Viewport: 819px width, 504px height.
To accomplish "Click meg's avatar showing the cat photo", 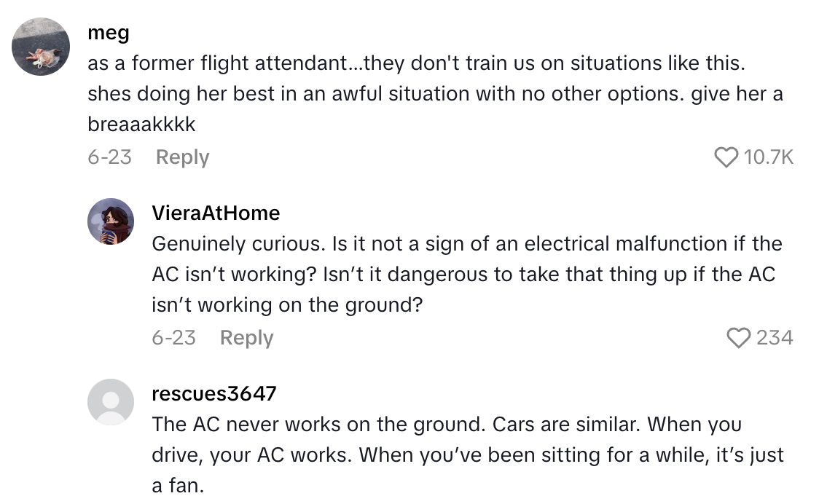I will pyautogui.click(x=41, y=47).
